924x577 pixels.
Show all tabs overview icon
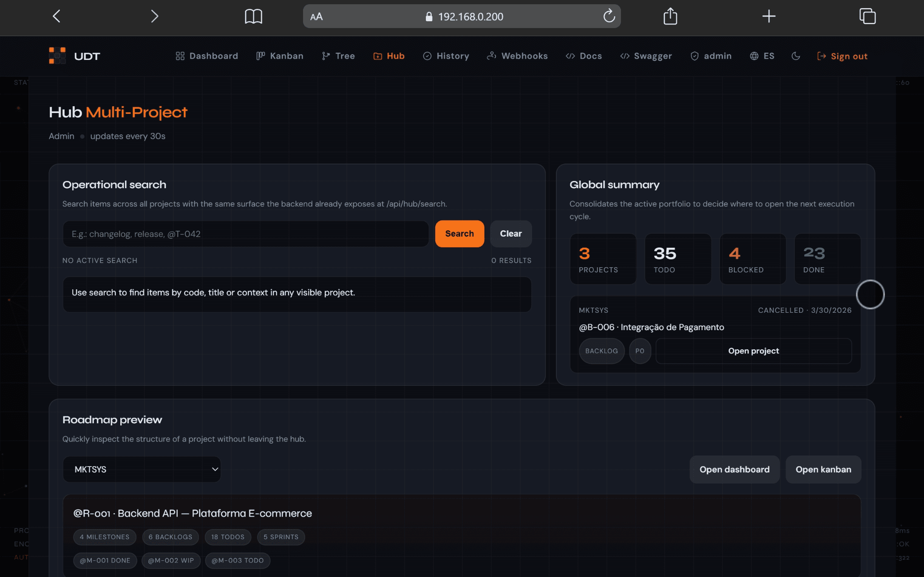(x=867, y=17)
